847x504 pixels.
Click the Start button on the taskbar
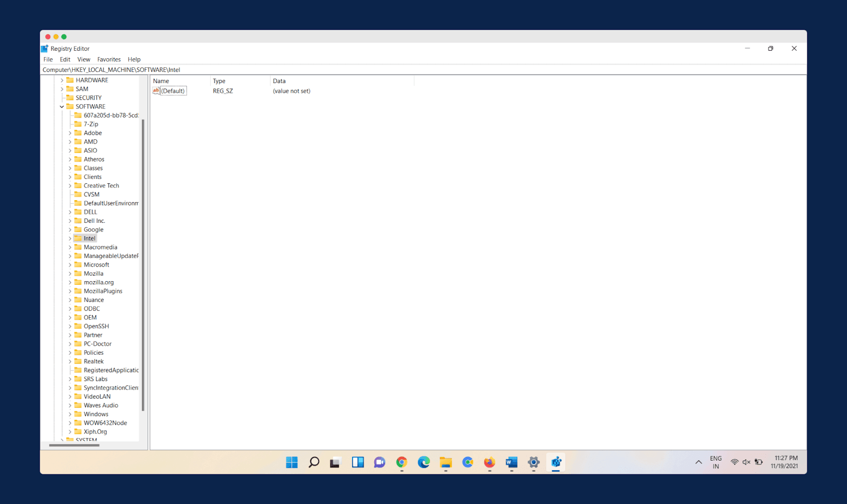[x=291, y=462]
